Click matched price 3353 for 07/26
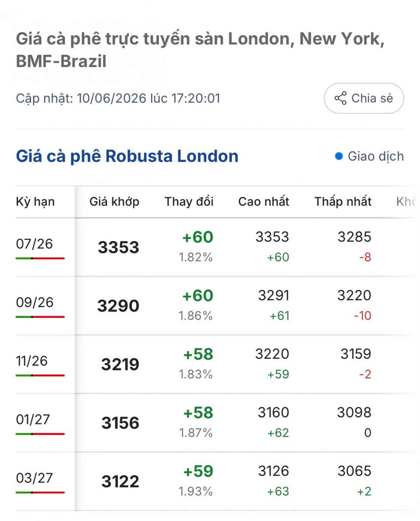Image resolution: width=420 pixels, height=521 pixels. (118, 247)
